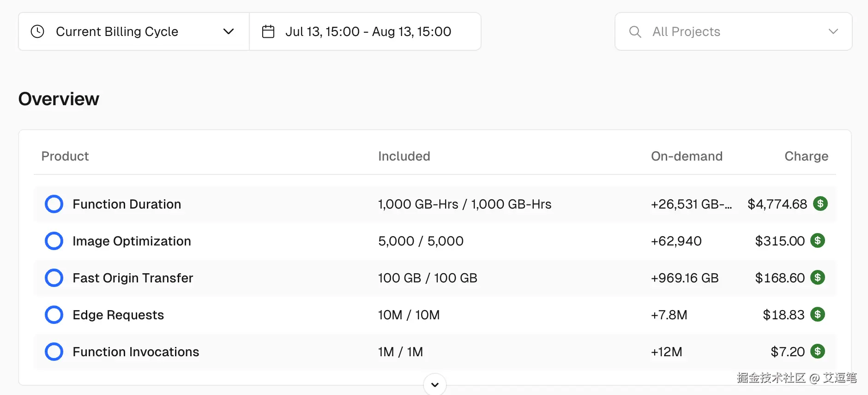The width and height of the screenshot is (868, 395).
Task: Click the search magnifier icon in projects filter
Action: pos(635,31)
